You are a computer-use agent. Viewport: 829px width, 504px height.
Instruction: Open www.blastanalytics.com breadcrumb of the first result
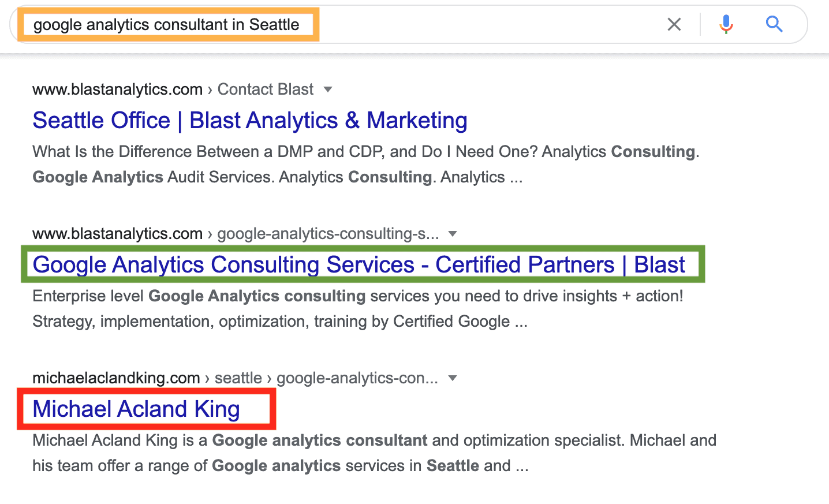pos(117,89)
